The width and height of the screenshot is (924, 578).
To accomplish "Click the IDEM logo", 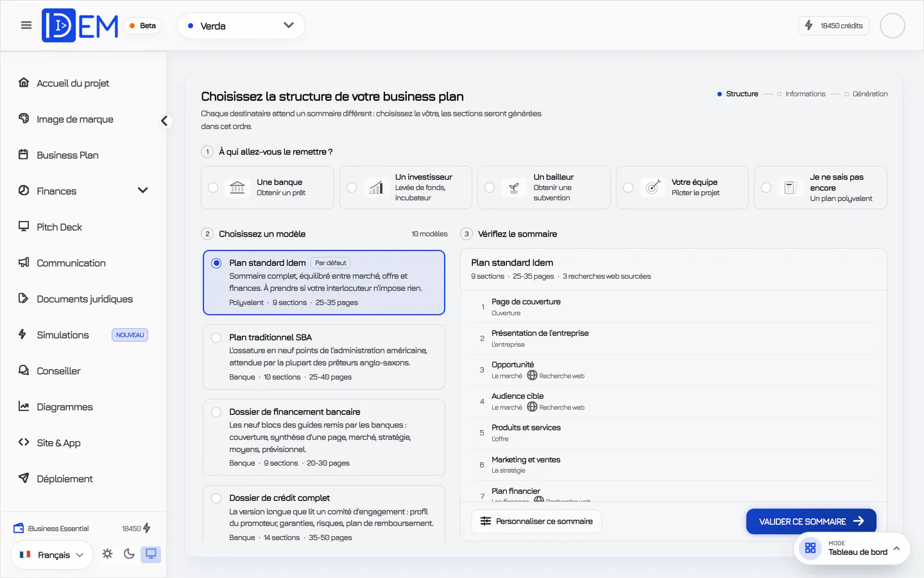I will 80,26.
